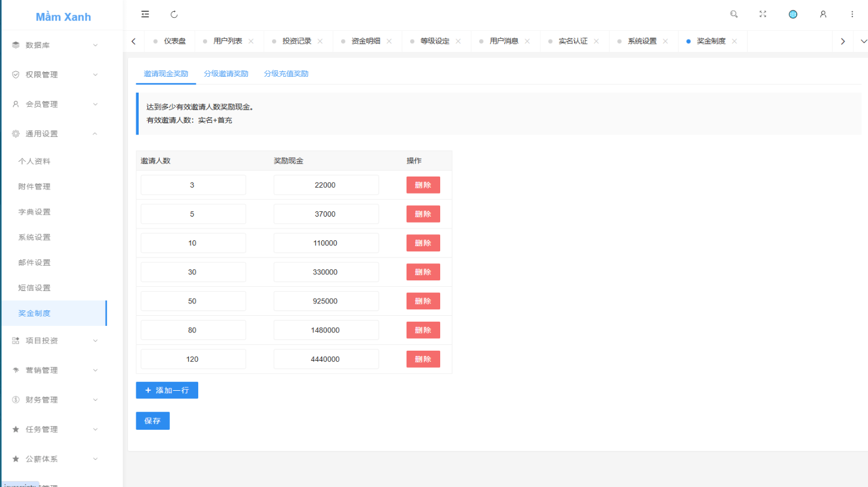Click the refresh page icon
Viewport: 868px width, 487px height.
coord(174,14)
